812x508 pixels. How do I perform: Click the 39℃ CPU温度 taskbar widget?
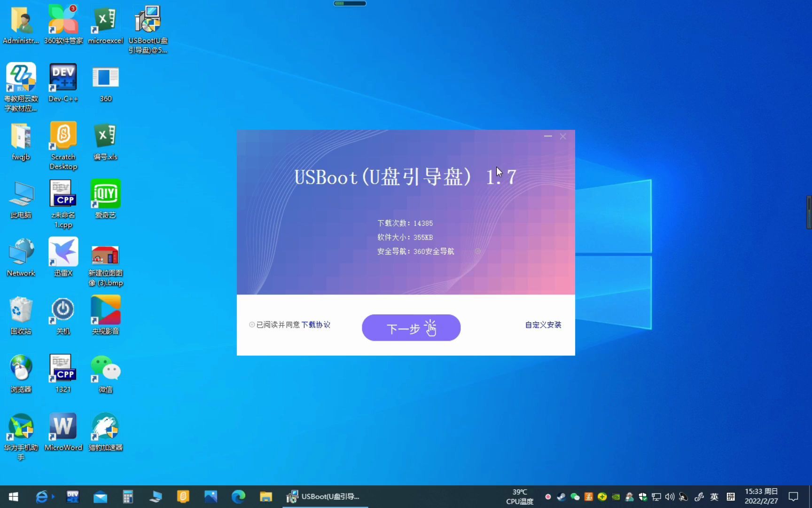coord(520,497)
